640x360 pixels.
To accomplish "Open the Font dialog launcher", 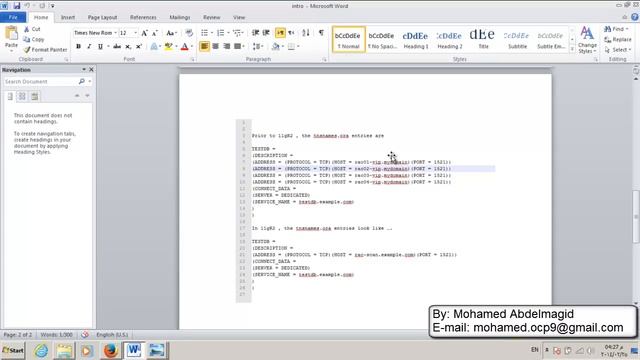I will (x=193, y=60).
